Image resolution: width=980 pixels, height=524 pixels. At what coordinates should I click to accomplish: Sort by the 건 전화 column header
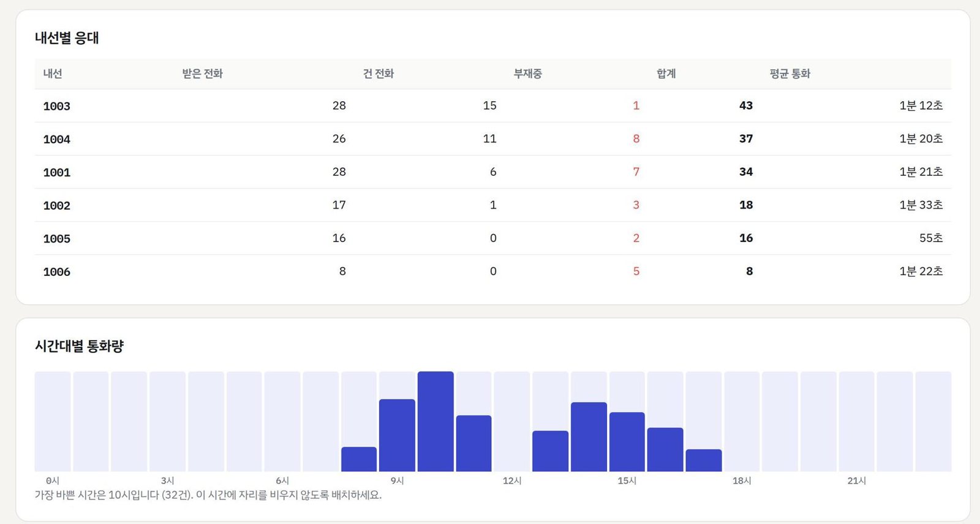point(379,74)
